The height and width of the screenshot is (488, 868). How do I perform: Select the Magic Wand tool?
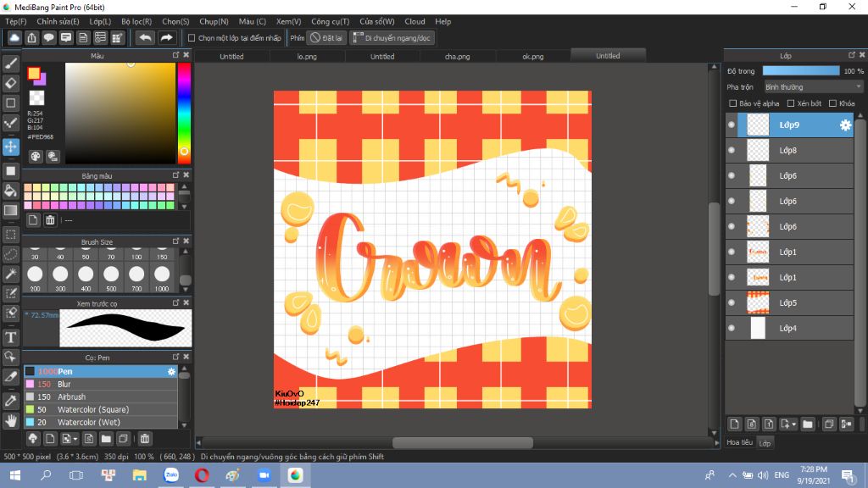pos(10,274)
